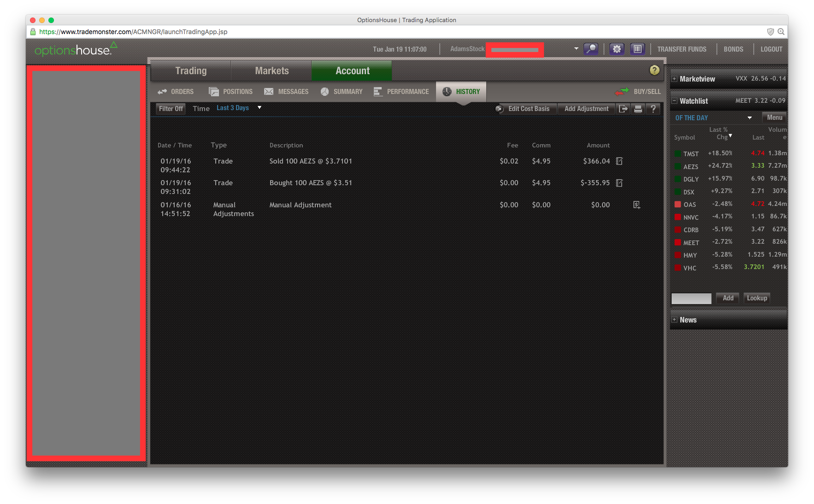Open the history toolbar question mark help
This screenshot has height=504, width=814.
pos(653,109)
